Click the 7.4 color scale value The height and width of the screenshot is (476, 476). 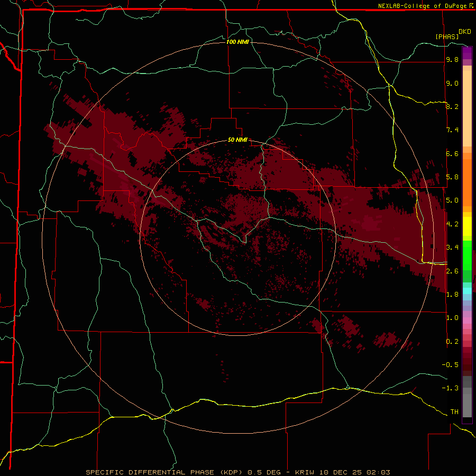tap(452, 130)
